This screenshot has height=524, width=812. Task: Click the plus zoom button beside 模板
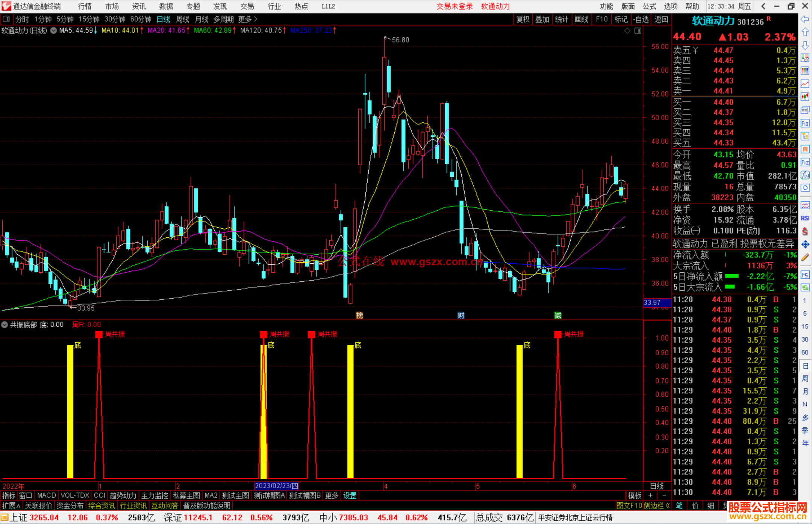point(651,495)
